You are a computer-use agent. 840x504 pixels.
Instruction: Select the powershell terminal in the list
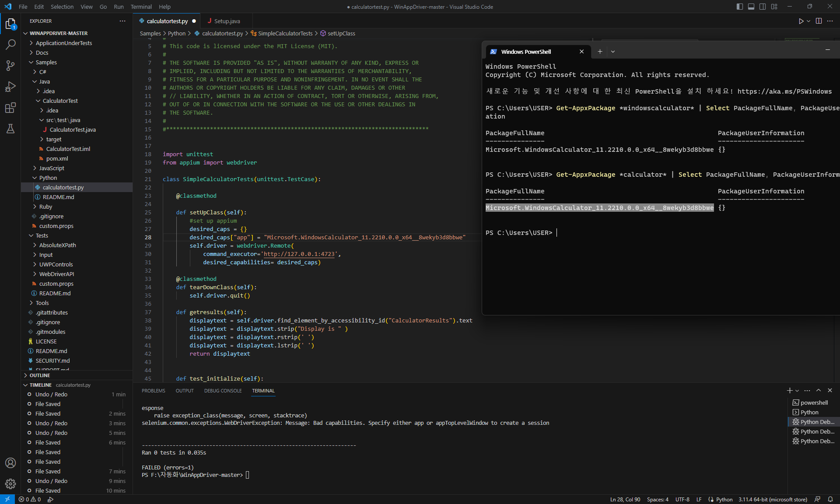click(x=814, y=402)
